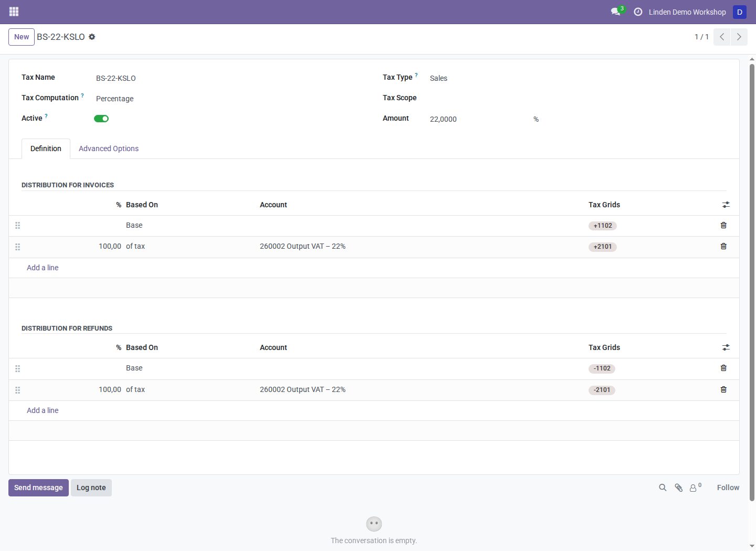This screenshot has height=551, width=756.
Task: Open the gear actions menu beside BS-22-KSLO
Action: pos(92,37)
